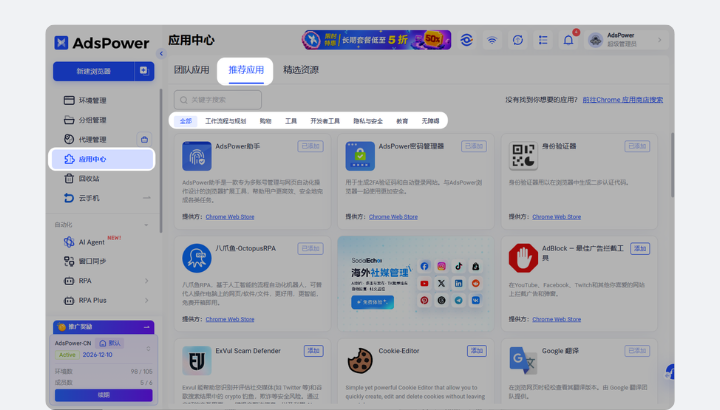Click 添加 for ExVul Scam Defender
The image size is (720, 410).
pos(313,351)
